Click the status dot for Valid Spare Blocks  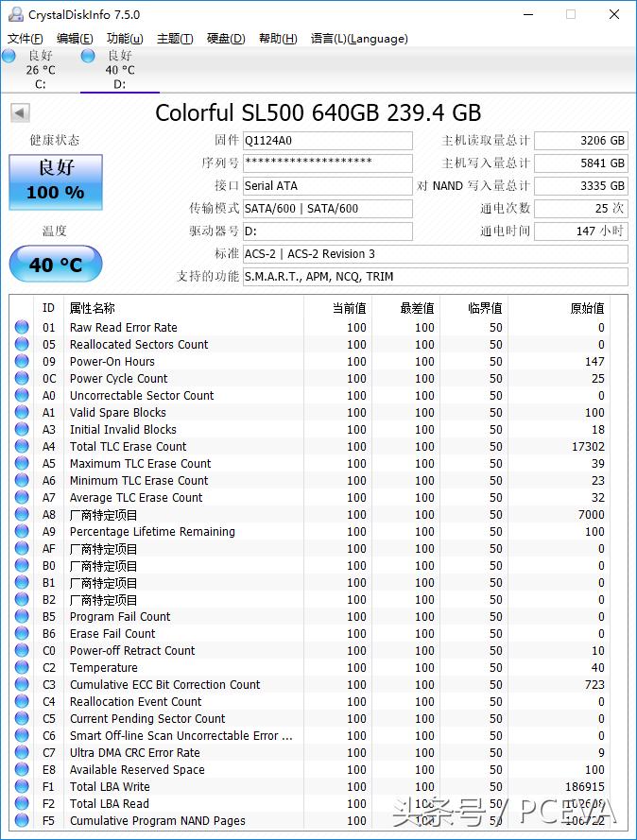coord(22,412)
